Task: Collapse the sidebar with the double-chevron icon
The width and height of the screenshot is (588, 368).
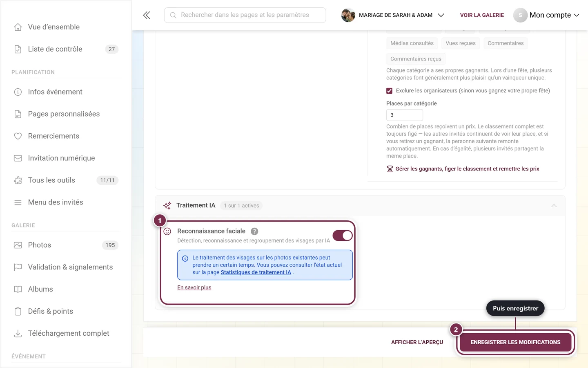Action: coord(147,15)
